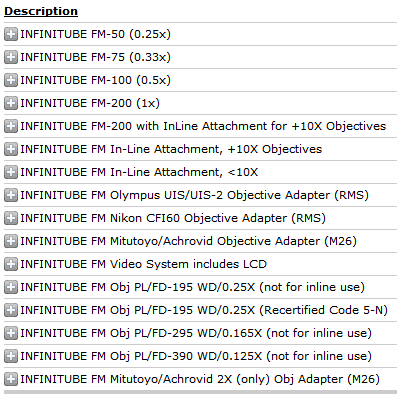Image resolution: width=397 pixels, height=394 pixels.
Task: Click plus icon for PL/FD-390 WD/0.125X
Action: (11, 356)
